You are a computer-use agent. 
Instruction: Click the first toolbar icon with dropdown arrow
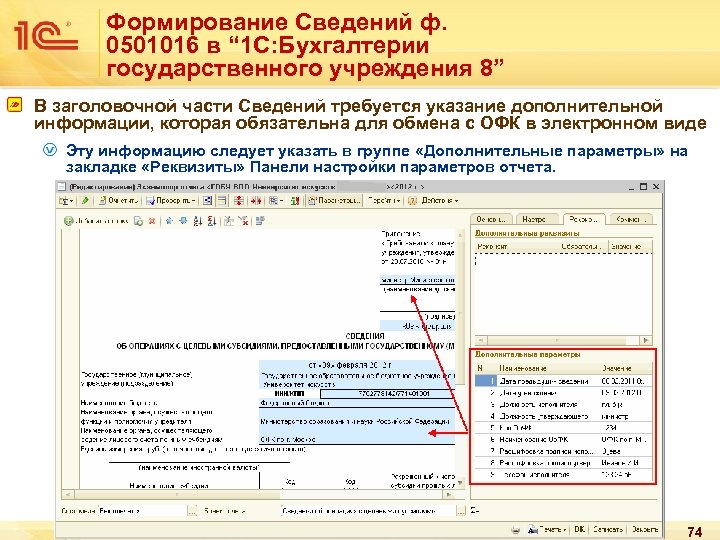66,201
